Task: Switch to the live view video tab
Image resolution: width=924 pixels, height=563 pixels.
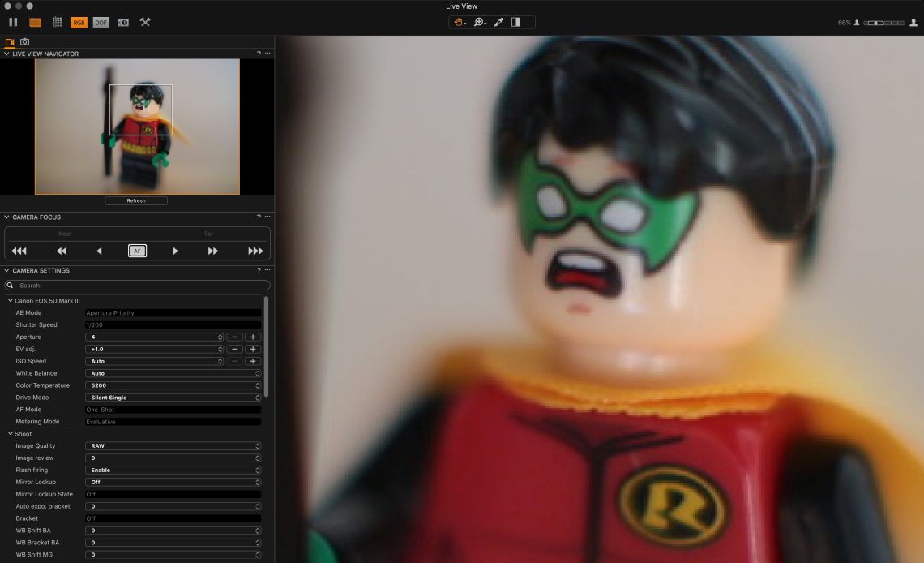Action: 10,41
